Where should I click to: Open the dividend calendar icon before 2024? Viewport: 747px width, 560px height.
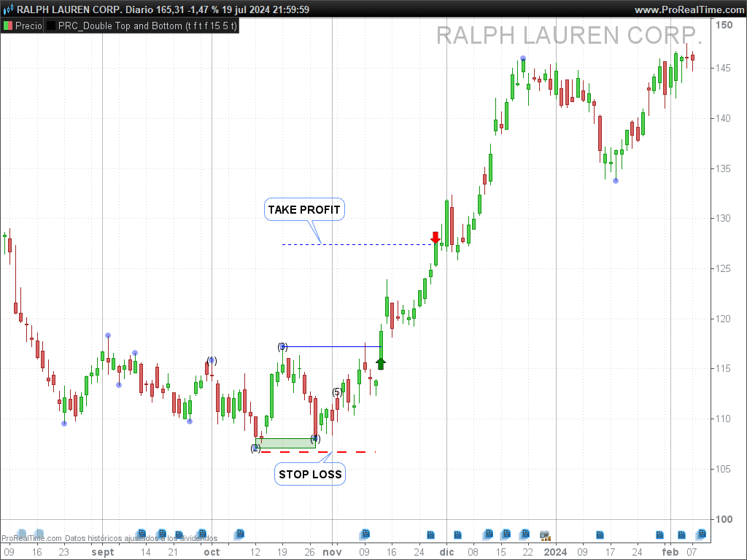pos(546,535)
